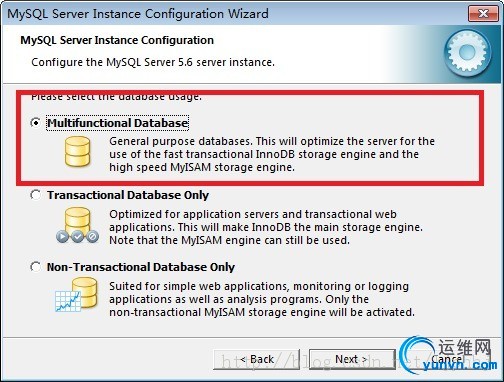Choose the Non-Transactional Database Only radio option

point(36,267)
